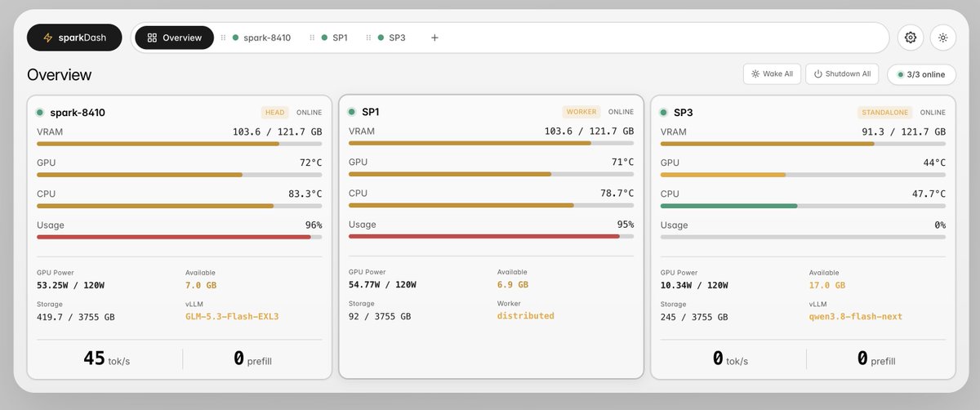Click the 0 tok/s reading on SP3

[730, 359]
